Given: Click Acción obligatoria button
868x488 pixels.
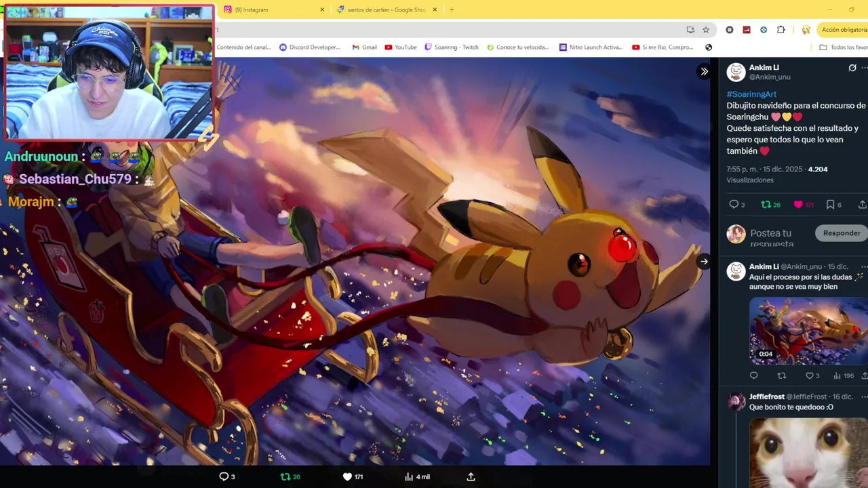Looking at the screenshot, I should [x=842, y=30].
